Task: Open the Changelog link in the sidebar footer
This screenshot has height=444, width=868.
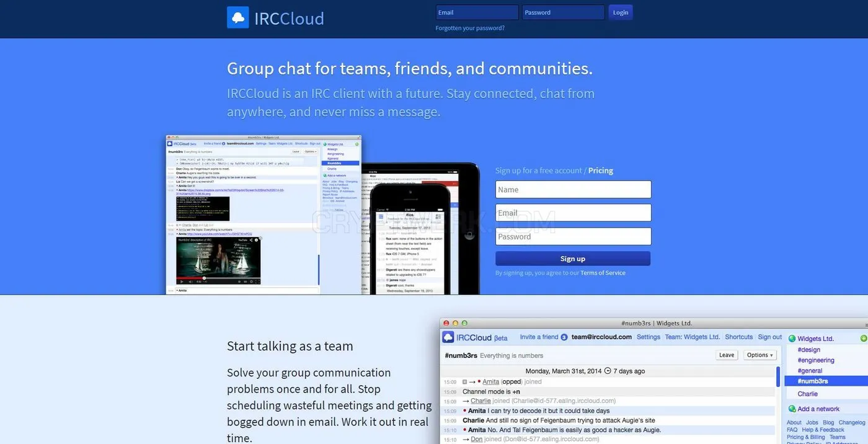Action: (852, 423)
